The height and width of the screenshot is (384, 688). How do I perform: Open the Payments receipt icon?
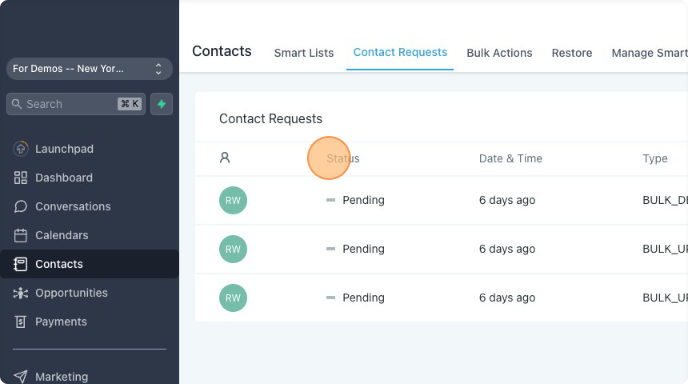point(21,322)
